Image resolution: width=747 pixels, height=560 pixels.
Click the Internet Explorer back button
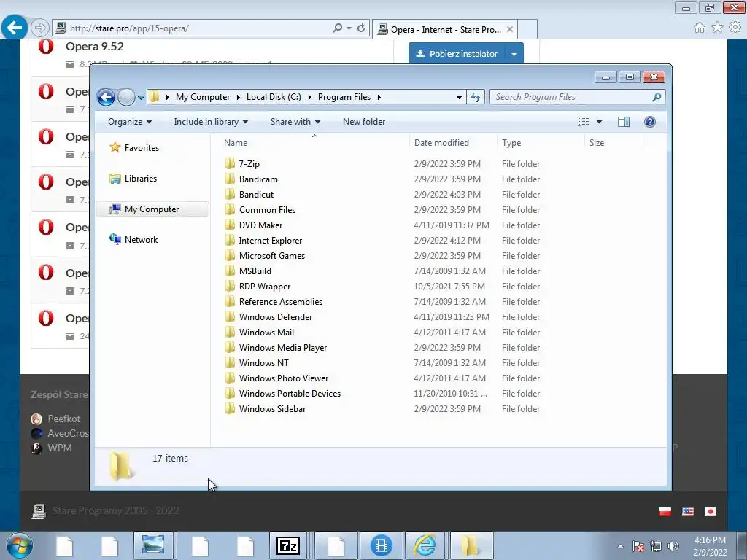coord(15,28)
